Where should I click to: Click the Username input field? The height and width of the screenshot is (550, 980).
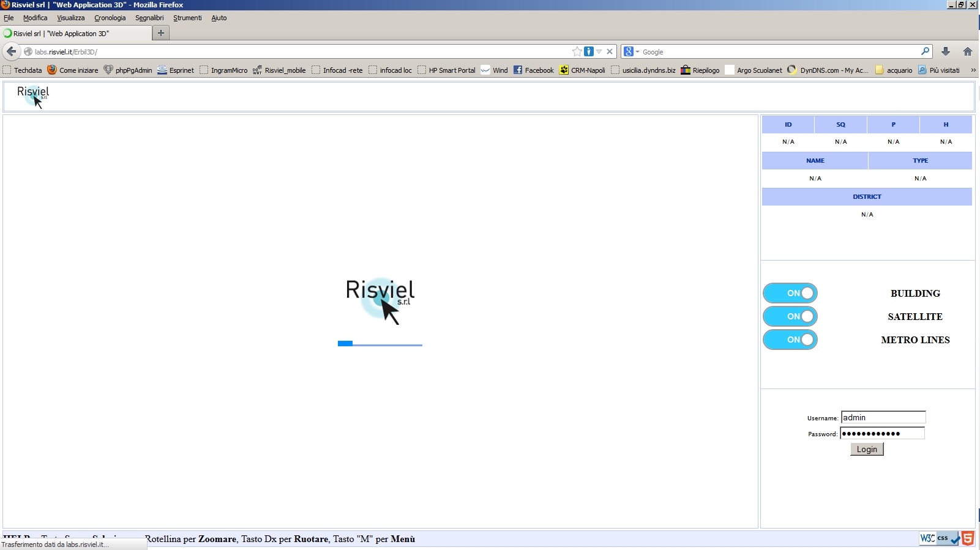883,417
